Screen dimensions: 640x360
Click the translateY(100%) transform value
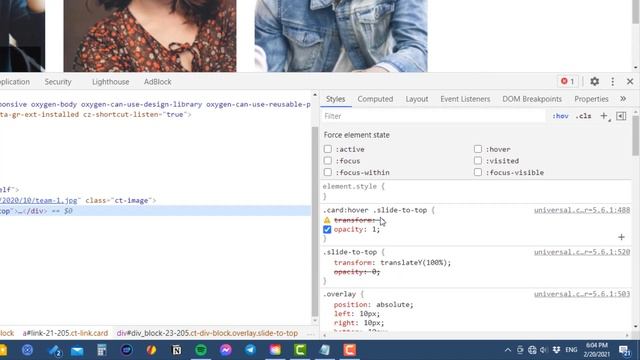click(x=414, y=262)
